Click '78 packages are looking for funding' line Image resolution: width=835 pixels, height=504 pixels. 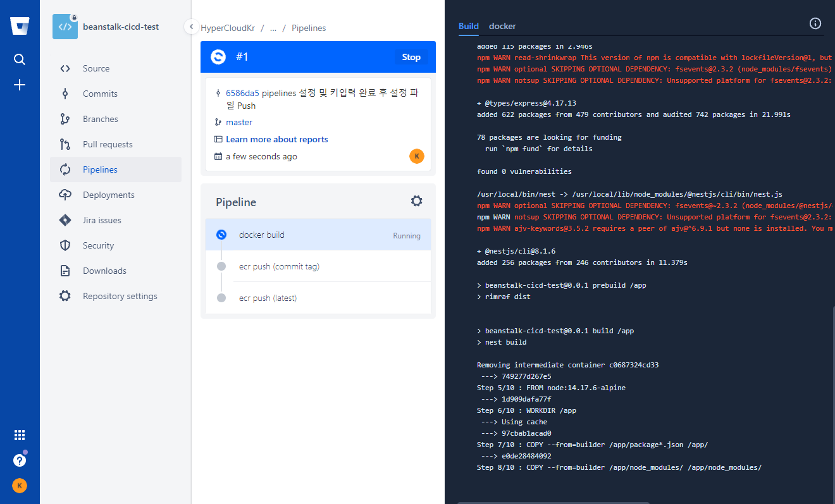(549, 137)
